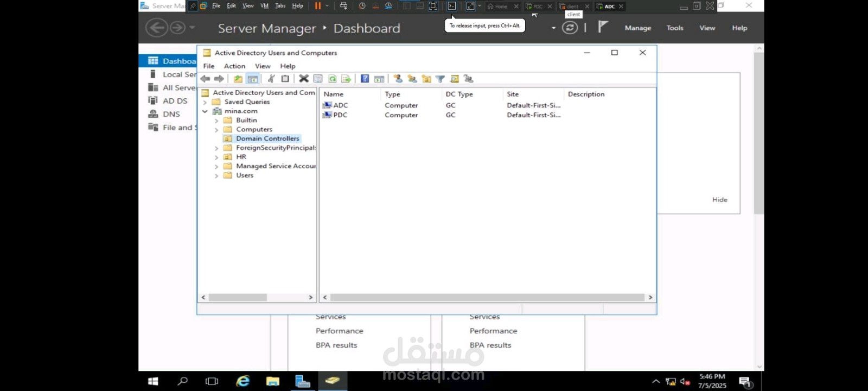Open the dropdown arrow beside the Pause VM button
The image size is (868, 391).
coord(327,6)
